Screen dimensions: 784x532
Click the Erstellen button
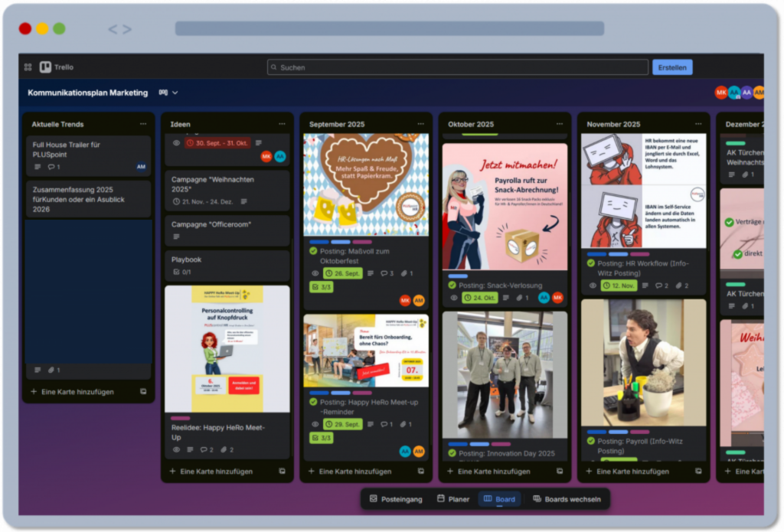[672, 67]
